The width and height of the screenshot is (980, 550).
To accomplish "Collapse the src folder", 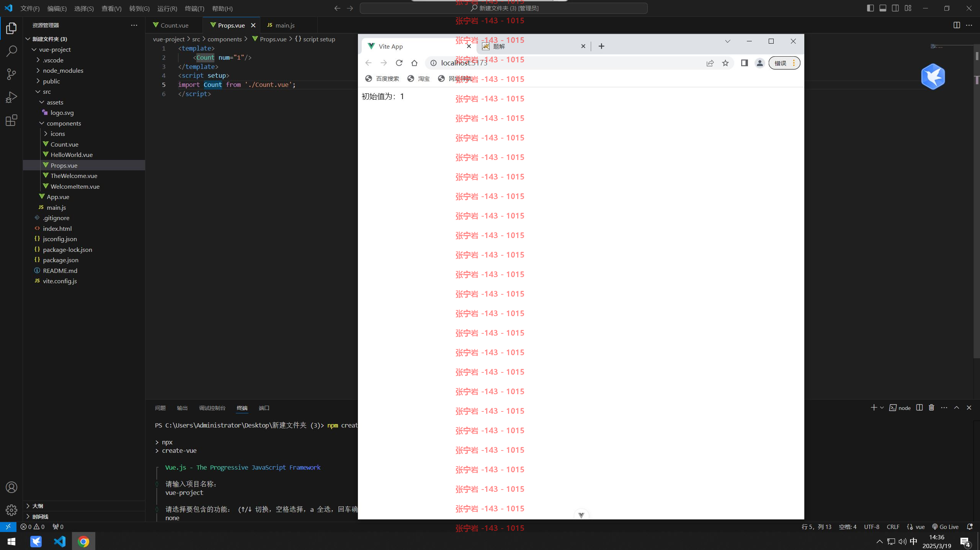I will click(x=47, y=91).
